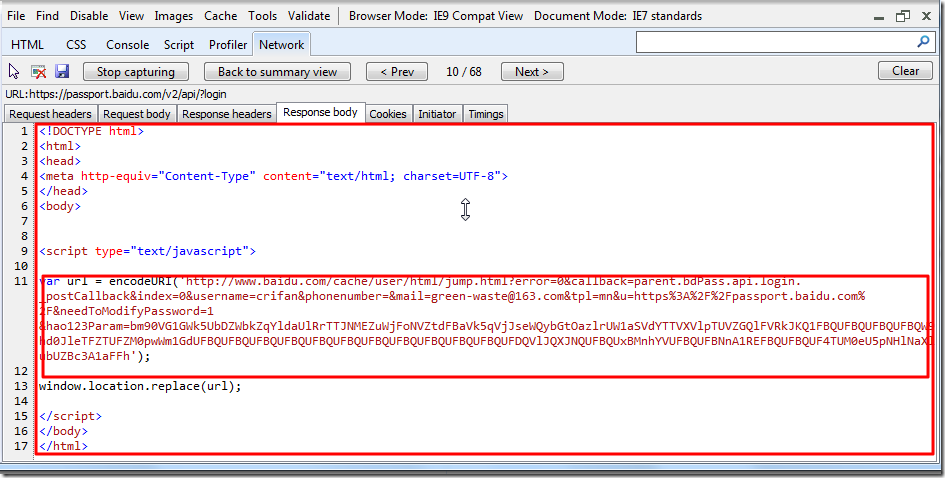
Task: Save captured traffic with disk icon
Action: [62, 71]
